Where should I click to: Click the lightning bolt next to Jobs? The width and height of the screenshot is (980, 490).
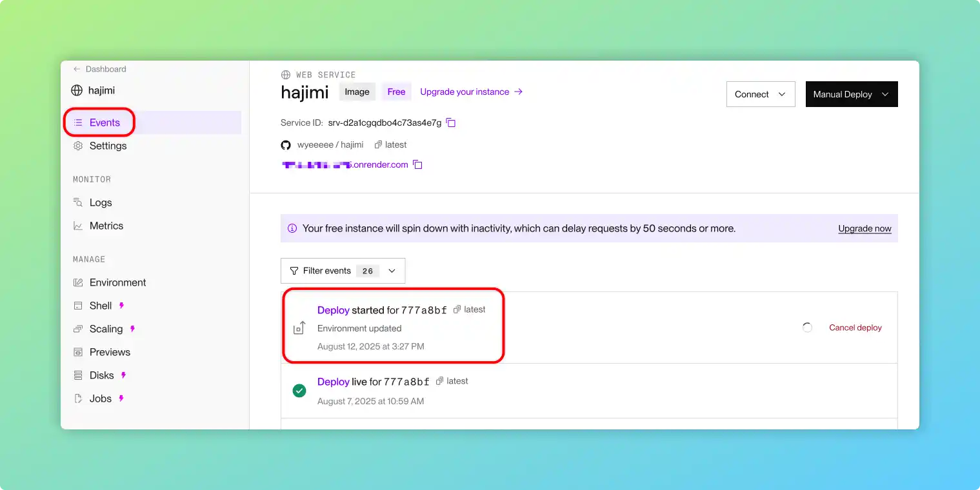pos(121,398)
